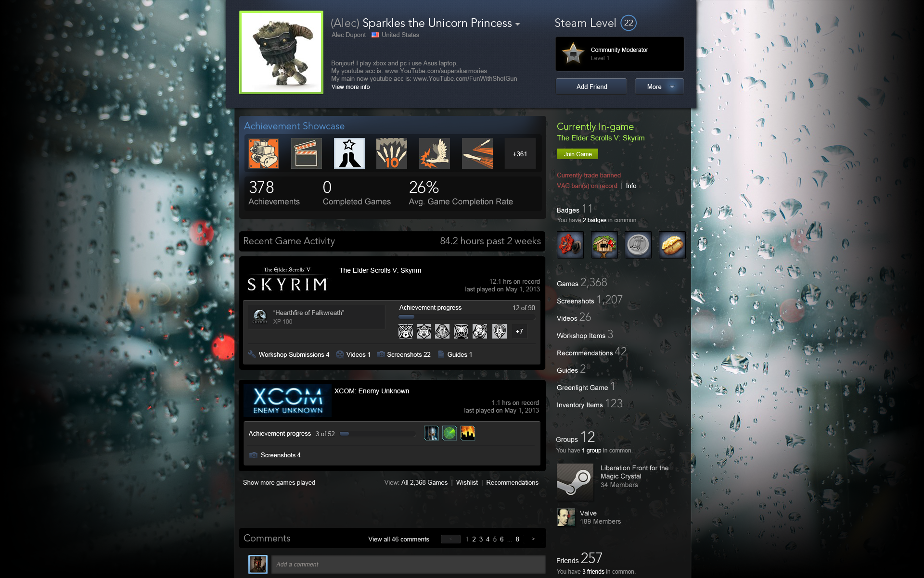Open the Skyrim game logo thumbnail
Image resolution: width=924 pixels, height=578 pixels.
(287, 280)
